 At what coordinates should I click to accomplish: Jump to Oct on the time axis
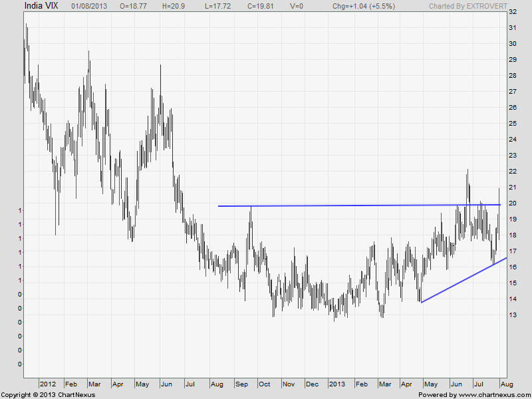pyautogui.click(x=265, y=384)
